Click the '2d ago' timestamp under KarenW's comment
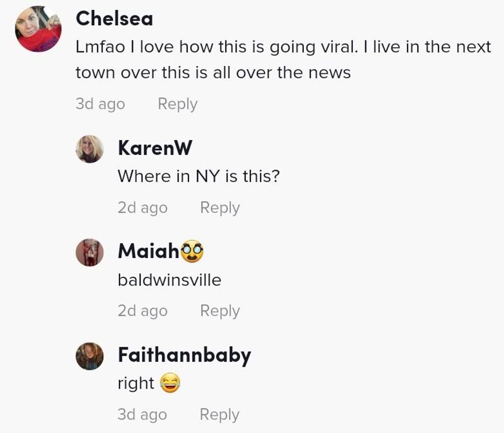504x433 pixels. [x=143, y=207]
